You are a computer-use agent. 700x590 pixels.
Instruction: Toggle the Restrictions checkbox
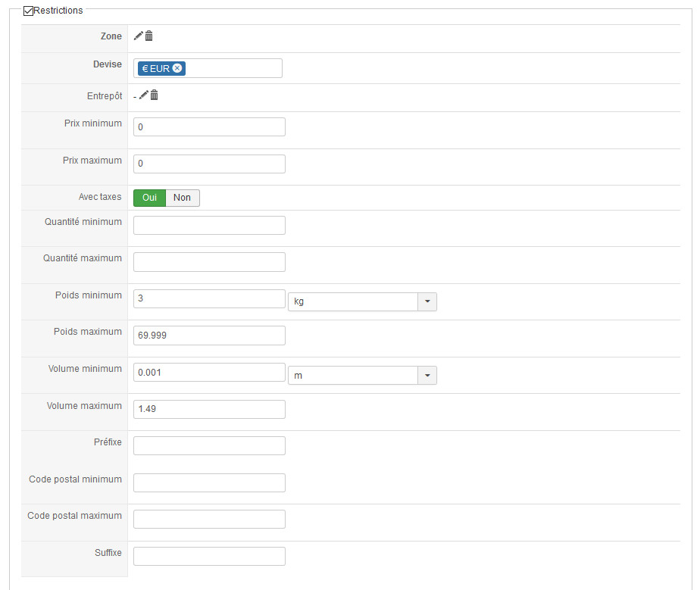[x=29, y=11]
